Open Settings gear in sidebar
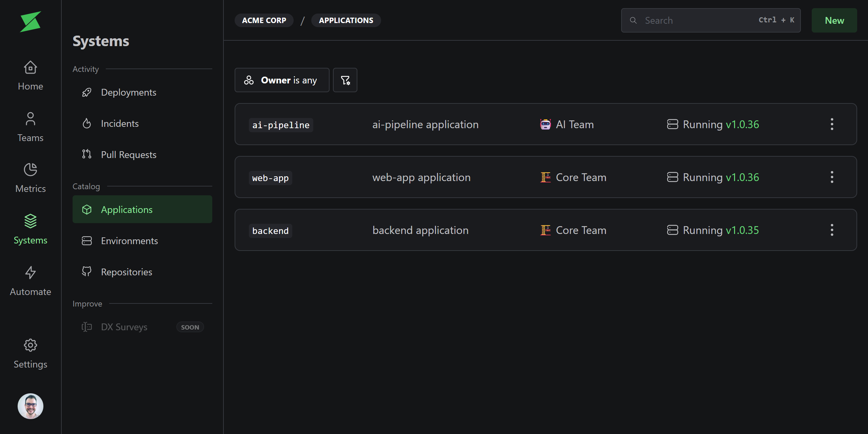The height and width of the screenshot is (434, 868). click(x=30, y=354)
